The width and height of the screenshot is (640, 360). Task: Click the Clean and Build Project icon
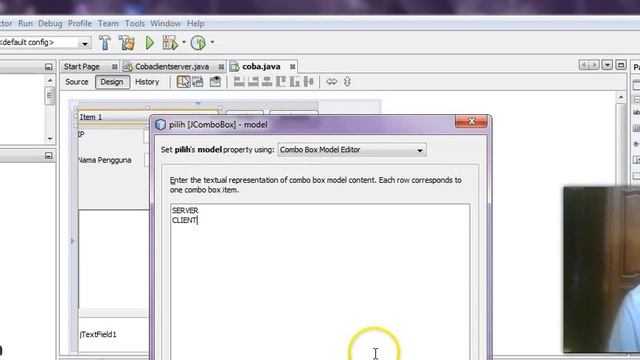127,42
